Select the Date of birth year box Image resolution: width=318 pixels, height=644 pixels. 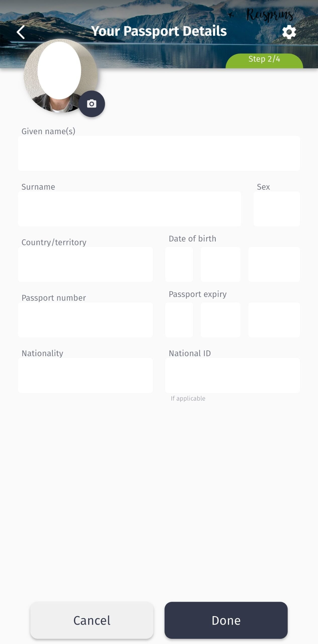274,264
